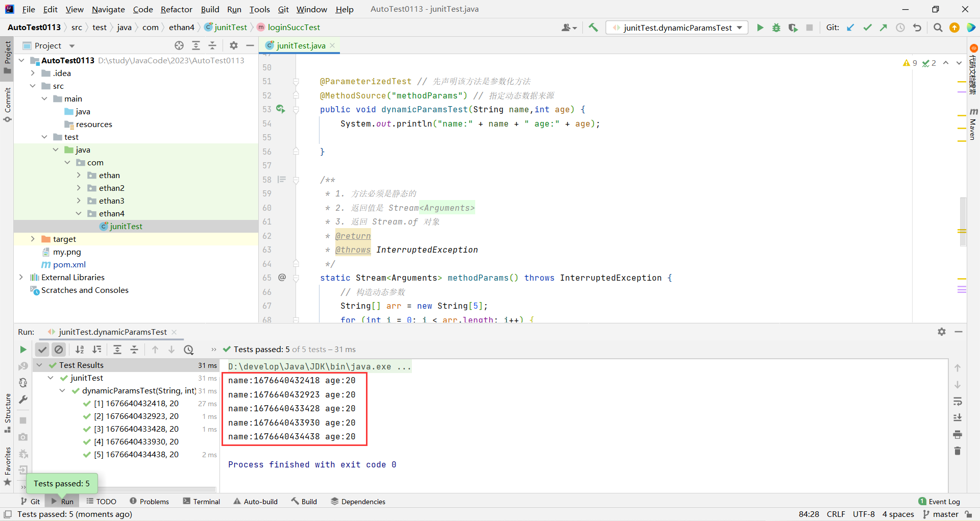Click Git update project arrow
980x521 pixels.
[850, 28]
